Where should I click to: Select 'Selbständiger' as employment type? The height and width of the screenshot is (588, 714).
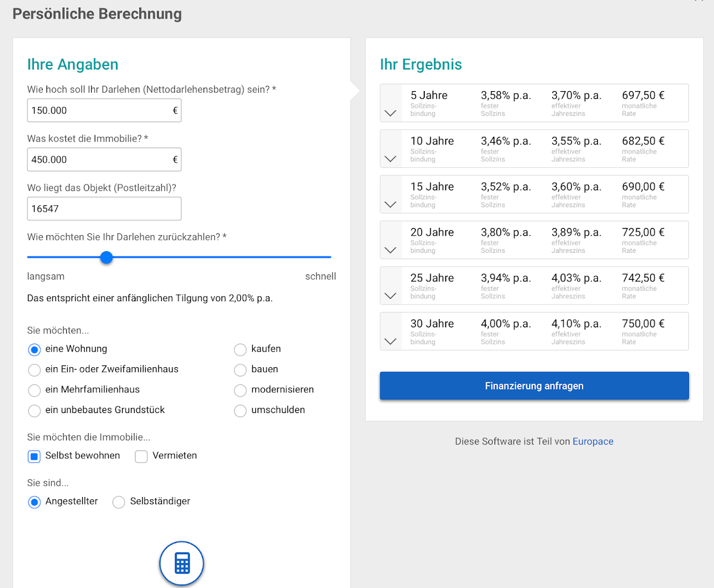click(x=119, y=502)
